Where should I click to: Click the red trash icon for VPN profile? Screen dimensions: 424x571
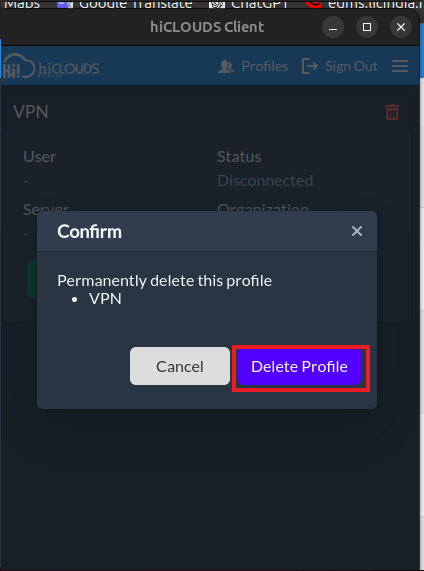(x=392, y=112)
